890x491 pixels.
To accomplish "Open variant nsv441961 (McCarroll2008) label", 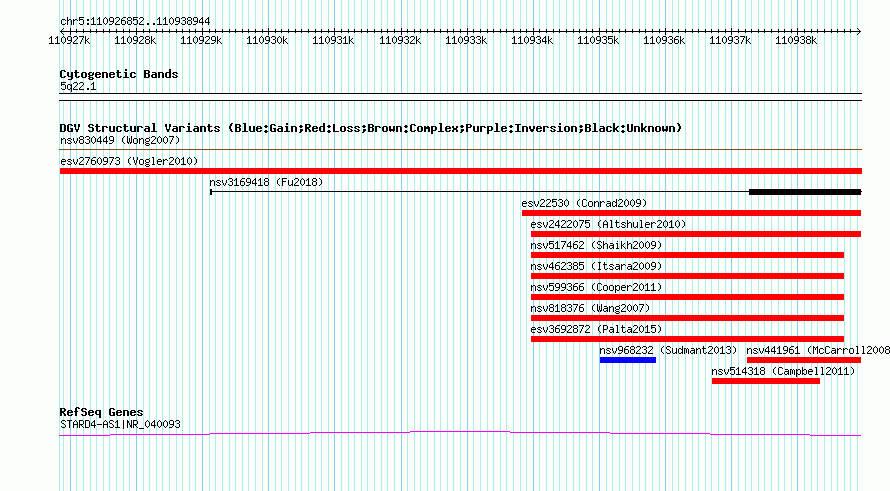I will 818,350.
